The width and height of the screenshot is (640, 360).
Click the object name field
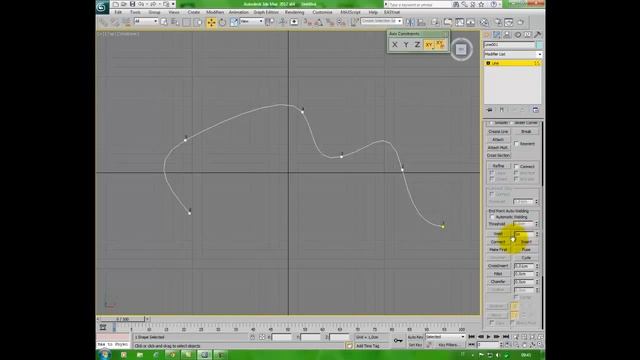509,44
